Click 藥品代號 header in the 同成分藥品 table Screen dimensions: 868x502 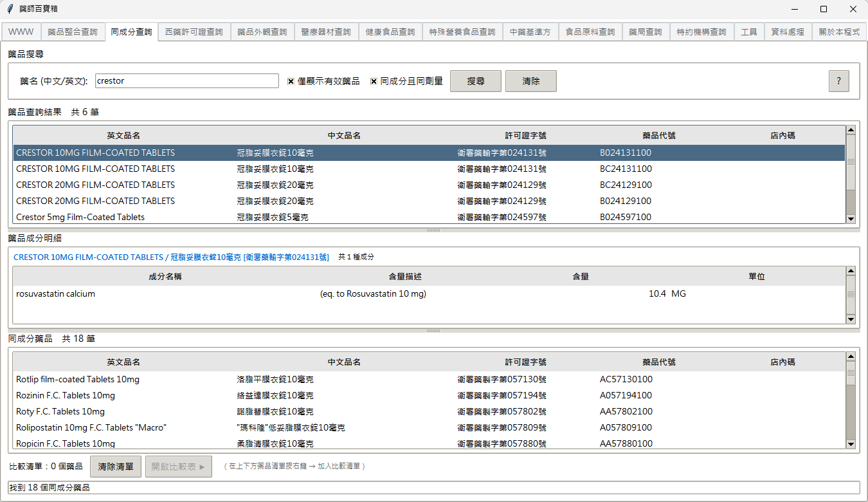pyautogui.click(x=659, y=362)
